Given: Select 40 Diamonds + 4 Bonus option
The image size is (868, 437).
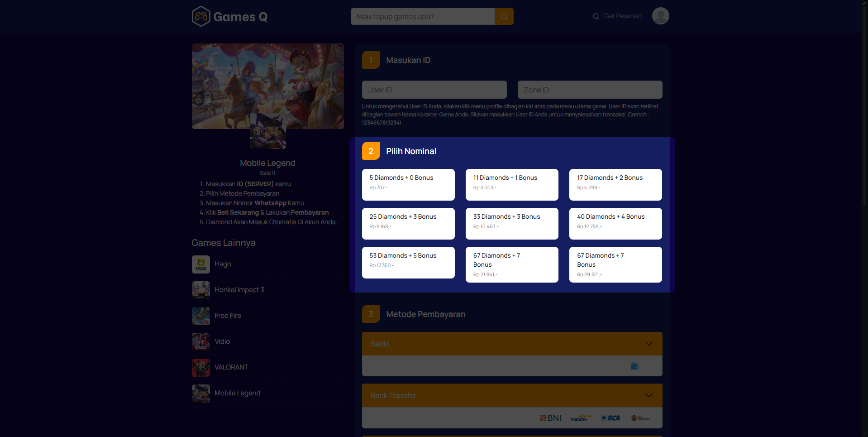Looking at the screenshot, I should [x=615, y=224].
